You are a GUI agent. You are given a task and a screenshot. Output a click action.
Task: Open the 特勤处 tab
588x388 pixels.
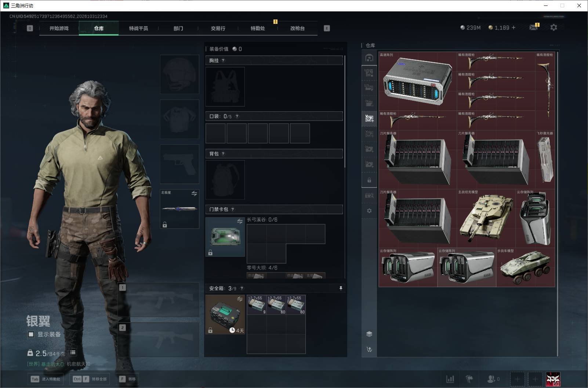pos(258,28)
